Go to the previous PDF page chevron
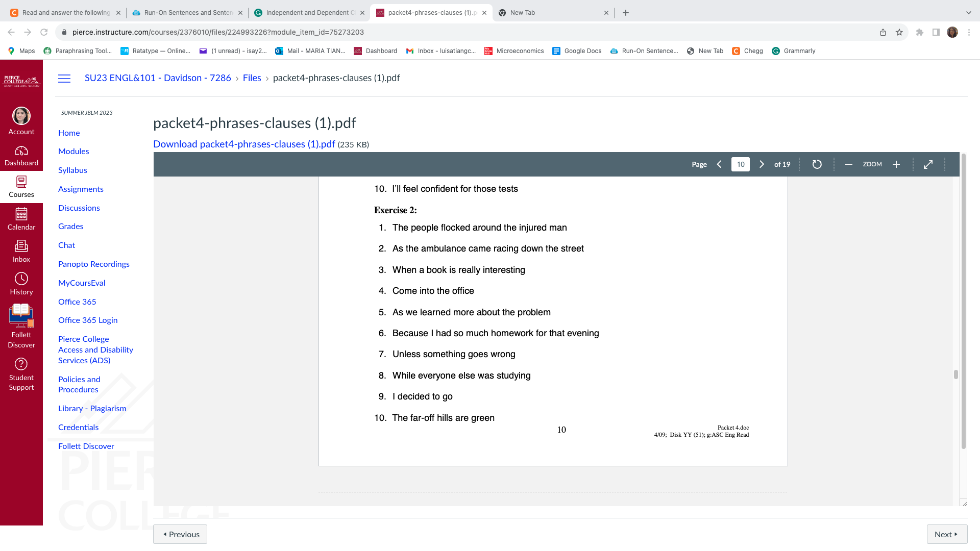Screen dimensions: 980x551 click(719, 164)
